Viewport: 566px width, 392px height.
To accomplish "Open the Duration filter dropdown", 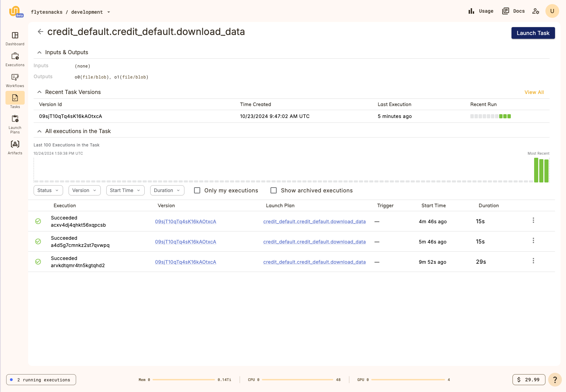I will coord(167,190).
